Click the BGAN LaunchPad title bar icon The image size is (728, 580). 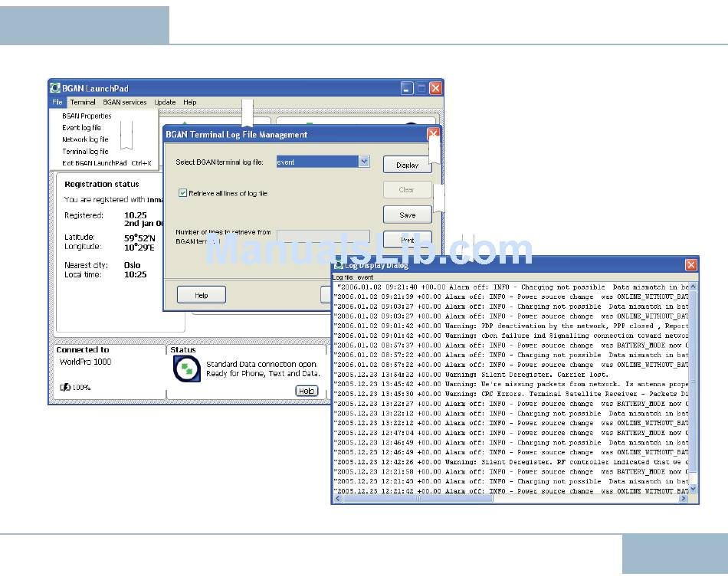click(x=55, y=88)
